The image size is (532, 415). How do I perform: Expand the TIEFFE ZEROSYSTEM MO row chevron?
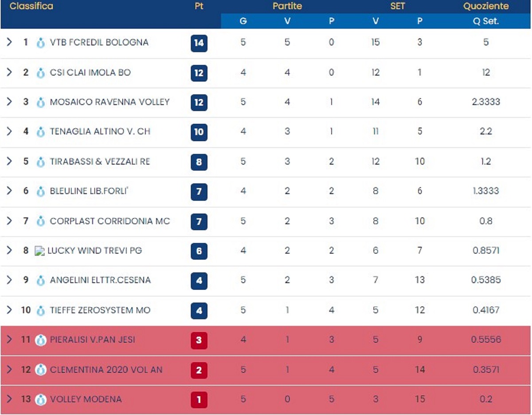(9, 310)
